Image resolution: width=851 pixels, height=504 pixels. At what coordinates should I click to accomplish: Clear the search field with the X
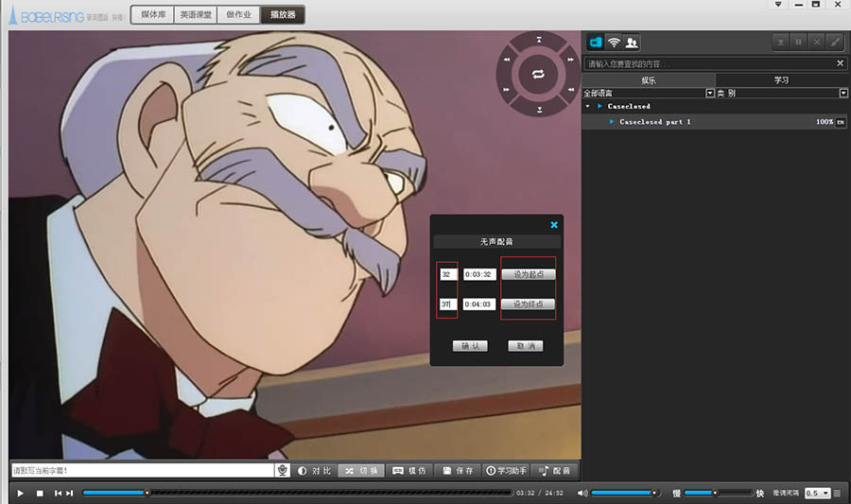(841, 63)
